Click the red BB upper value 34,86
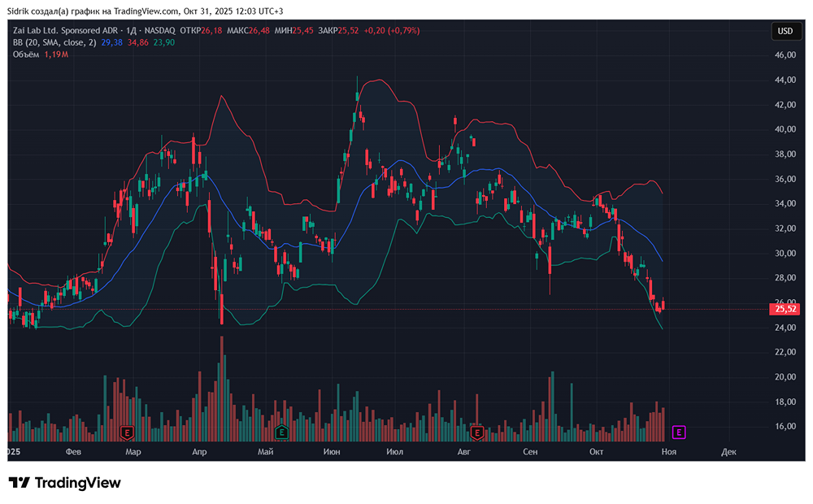 (138, 42)
